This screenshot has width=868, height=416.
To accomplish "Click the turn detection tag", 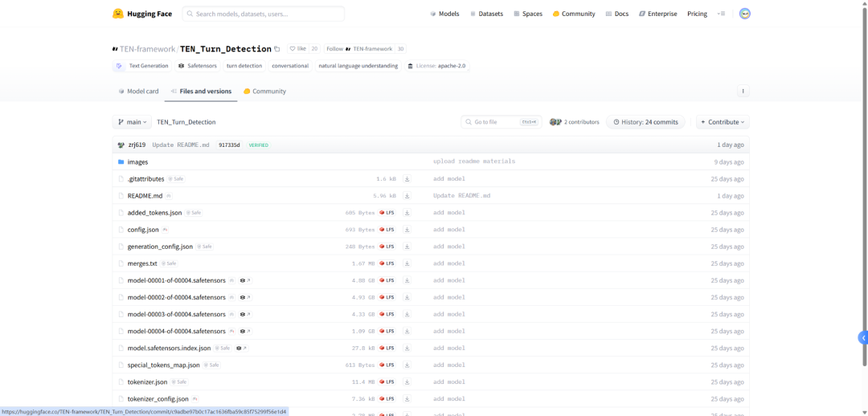I will 244,66.
